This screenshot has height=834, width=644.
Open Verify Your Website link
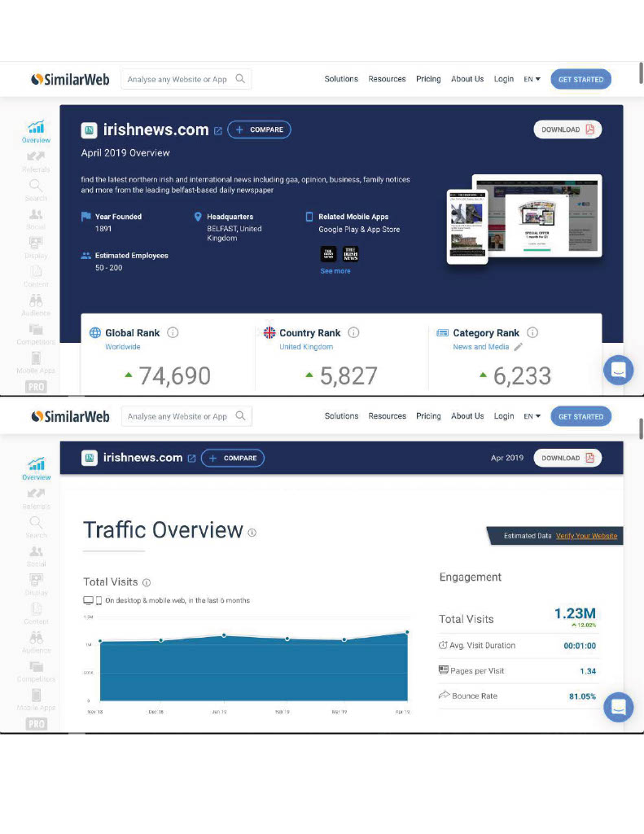[586, 536]
